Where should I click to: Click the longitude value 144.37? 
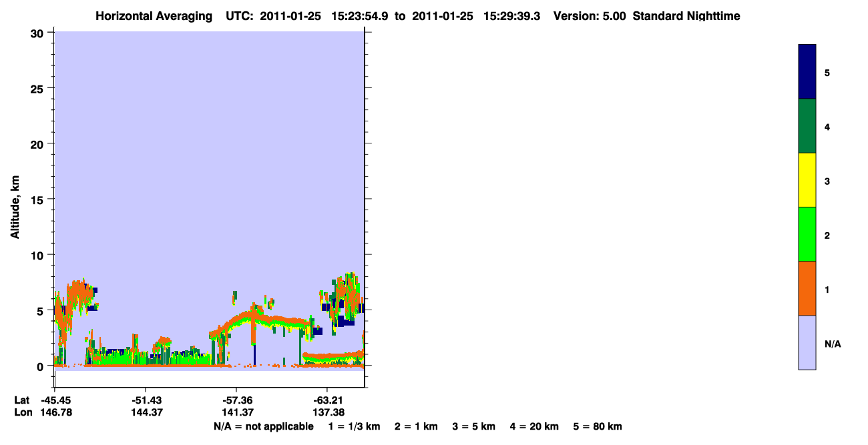click(x=147, y=412)
